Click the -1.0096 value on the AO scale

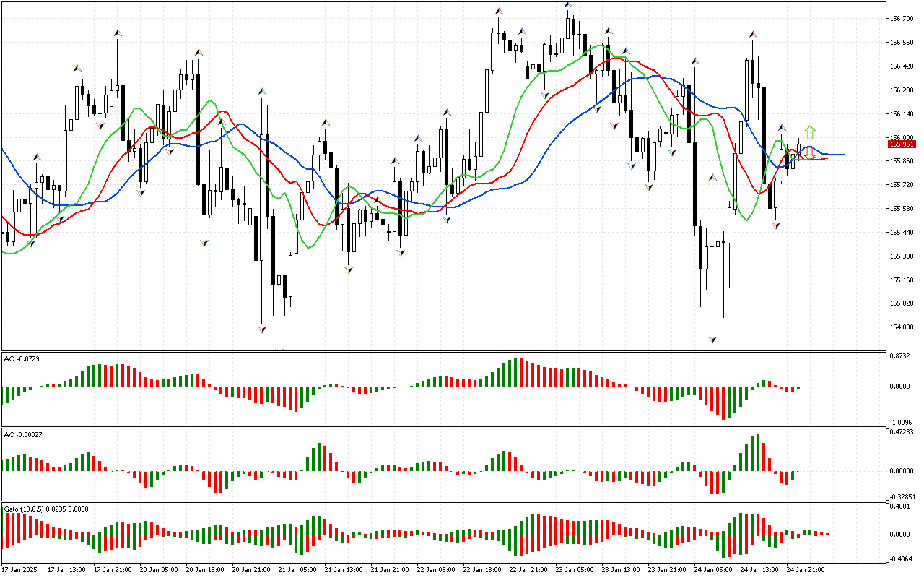[902, 422]
